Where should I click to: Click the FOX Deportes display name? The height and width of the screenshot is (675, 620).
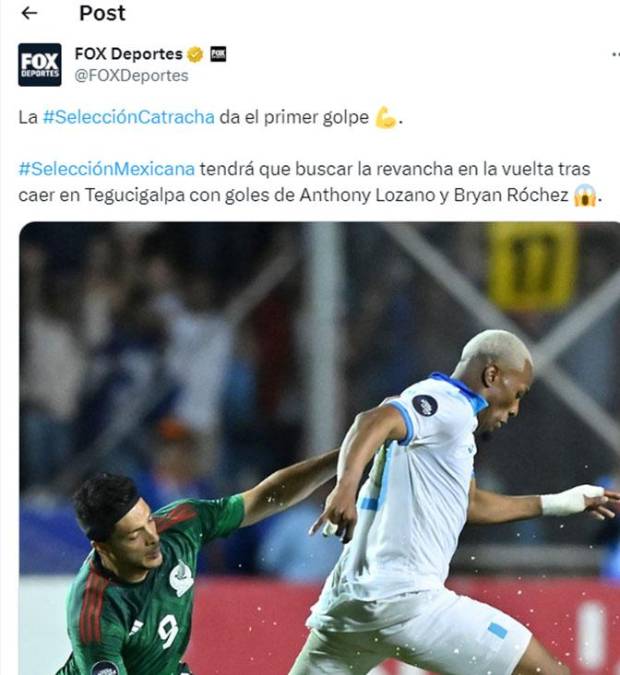[129, 54]
